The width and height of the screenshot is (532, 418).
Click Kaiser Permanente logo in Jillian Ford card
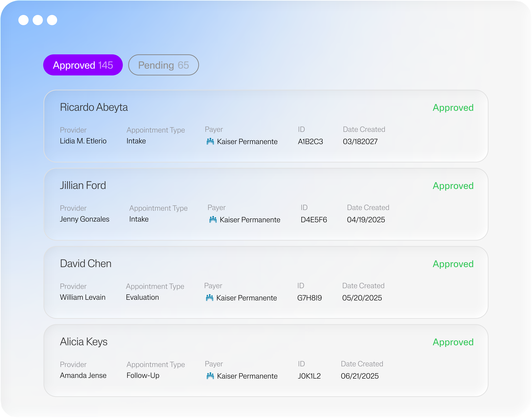[x=213, y=220]
